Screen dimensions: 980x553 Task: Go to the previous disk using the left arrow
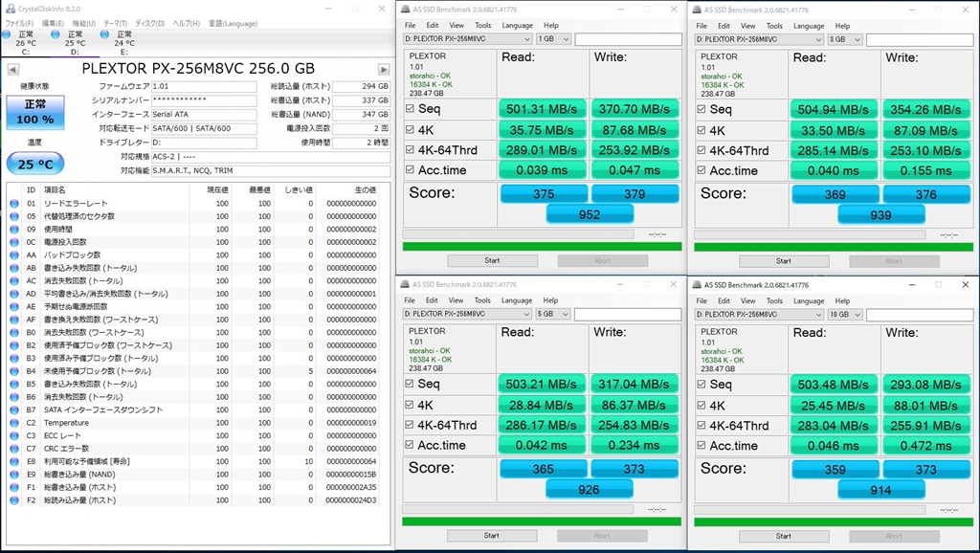[12, 69]
